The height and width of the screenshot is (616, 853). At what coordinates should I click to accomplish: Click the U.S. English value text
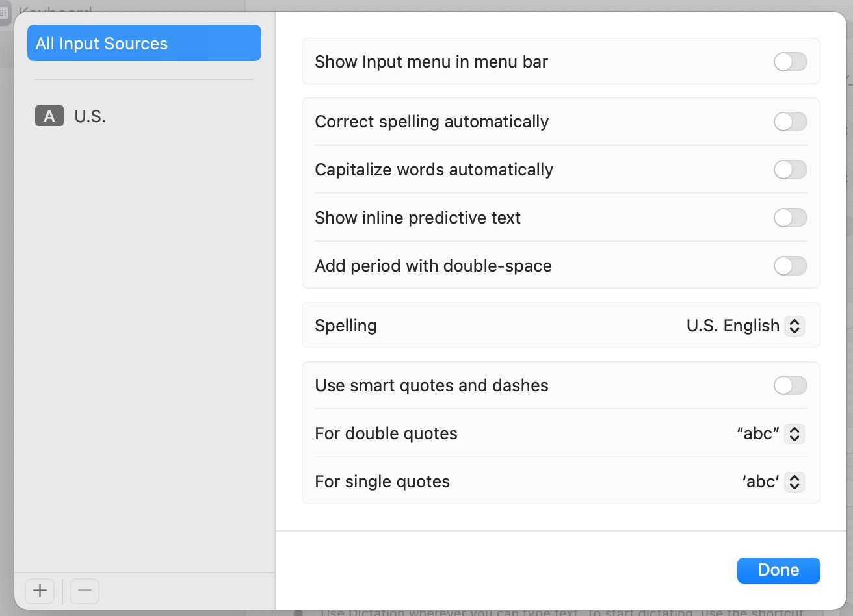(x=733, y=326)
